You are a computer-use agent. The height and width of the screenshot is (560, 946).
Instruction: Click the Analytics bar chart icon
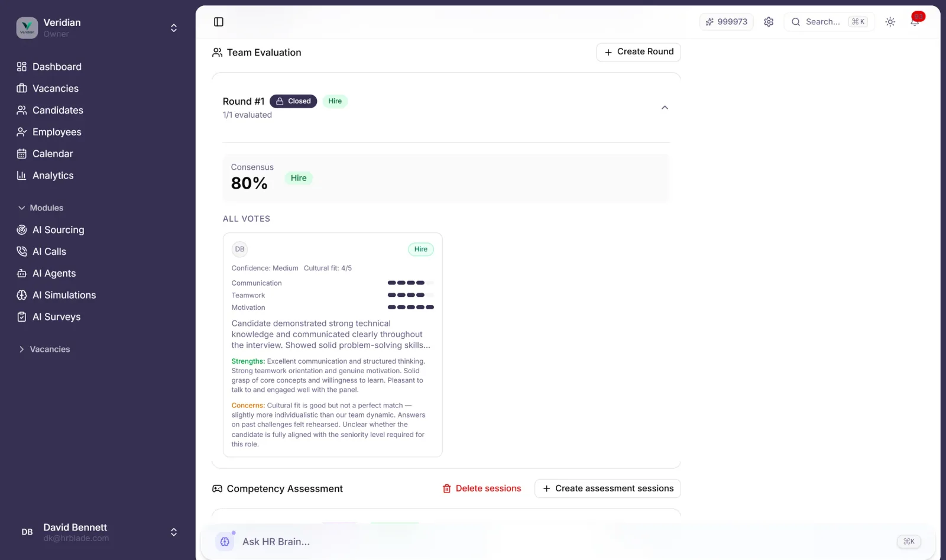tap(22, 176)
